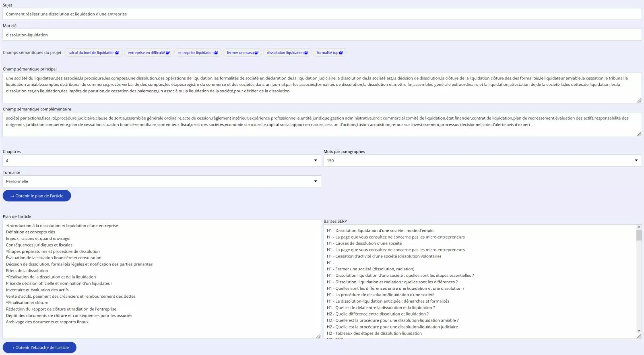Click 'Obtenir le plan de l'article' button
This screenshot has height=355, width=644.
pyautogui.click(x=37, y=196)
